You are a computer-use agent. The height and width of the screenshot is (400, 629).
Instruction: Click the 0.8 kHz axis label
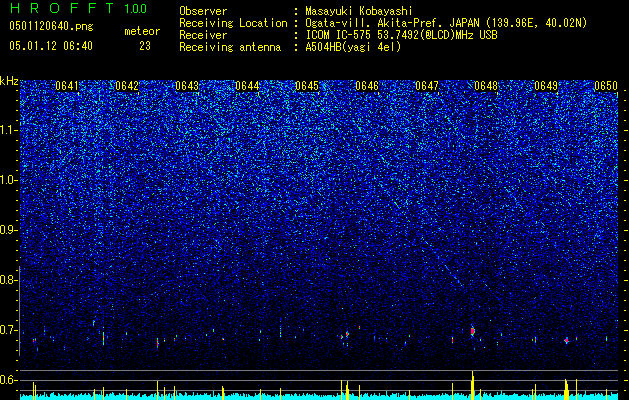[x=8, y=280]
